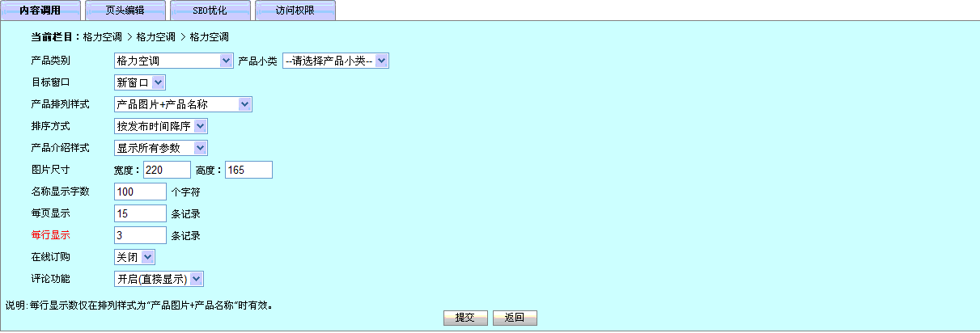Image resolution: width=980 pixels, height=333 pixels.
Task: Click the 每页显示 records input field
Action: 140,213
